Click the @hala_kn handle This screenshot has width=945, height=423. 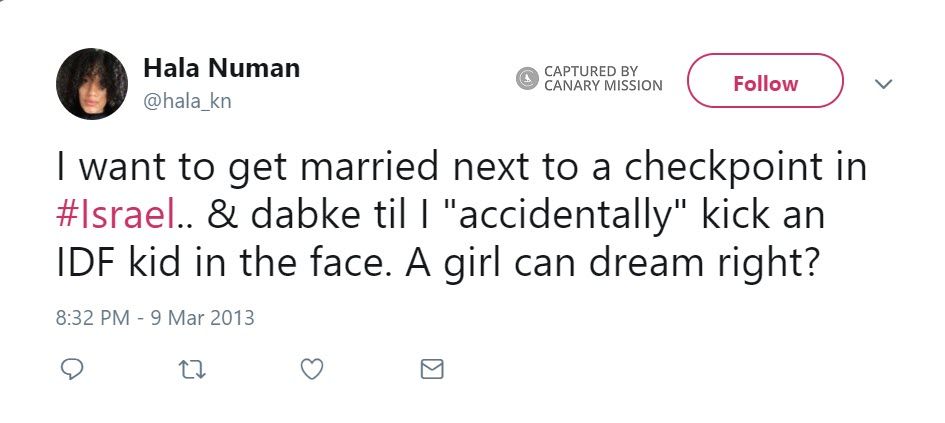point(188,101)
